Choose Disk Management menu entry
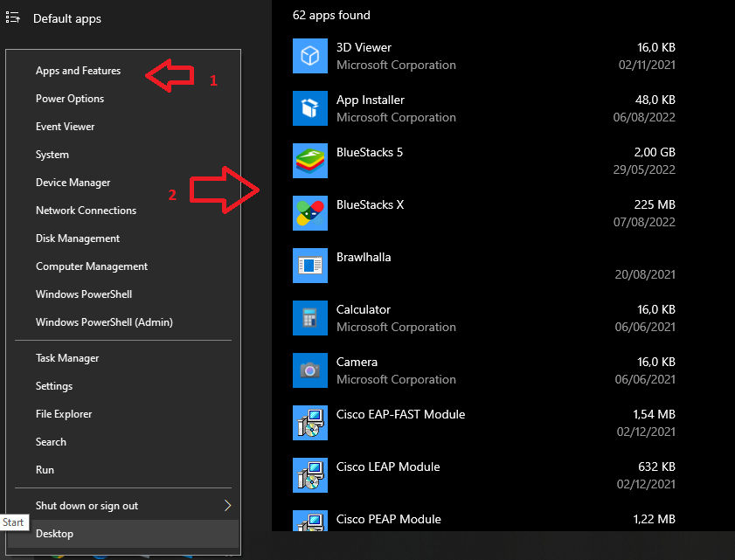 point(78,239)
